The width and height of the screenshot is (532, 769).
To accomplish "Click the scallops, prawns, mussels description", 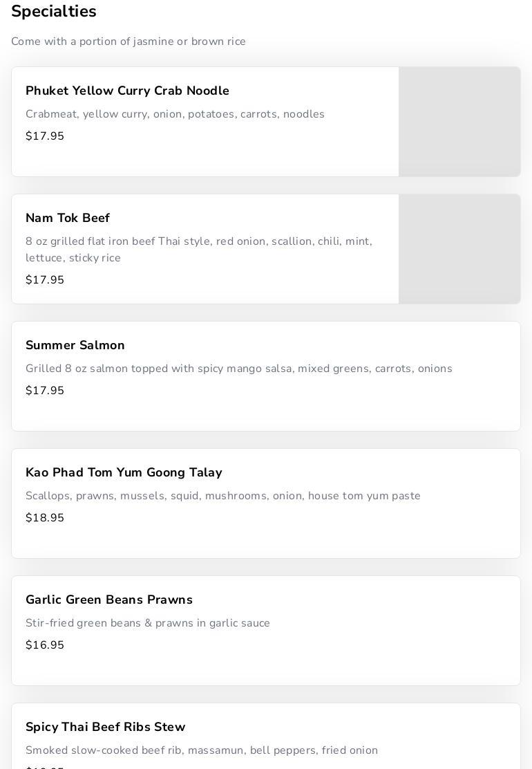I will tap(223, 496).
